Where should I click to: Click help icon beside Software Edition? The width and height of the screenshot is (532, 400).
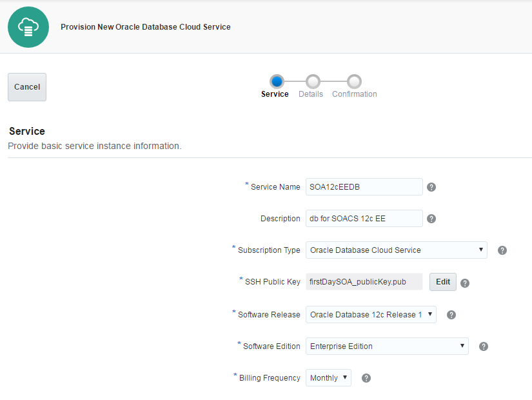pyautogui.click(x=484, y=346)
